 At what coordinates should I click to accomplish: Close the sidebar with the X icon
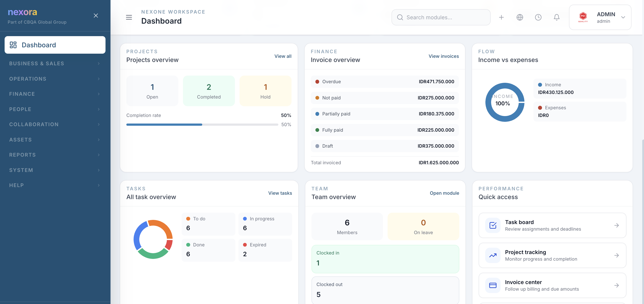(x=96, y=16)
